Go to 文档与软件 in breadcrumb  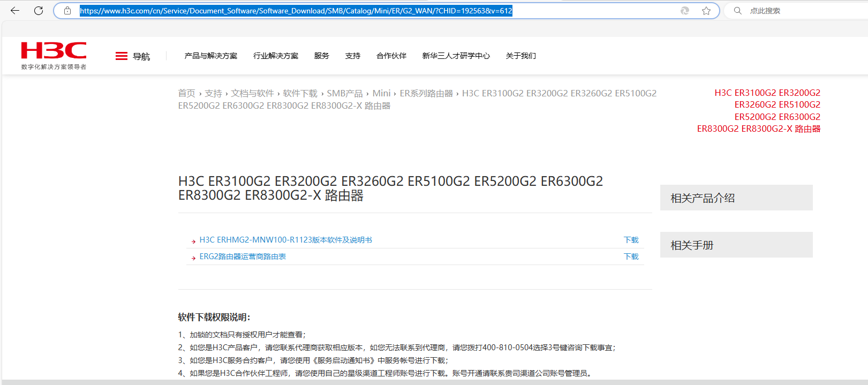point(253,93)
